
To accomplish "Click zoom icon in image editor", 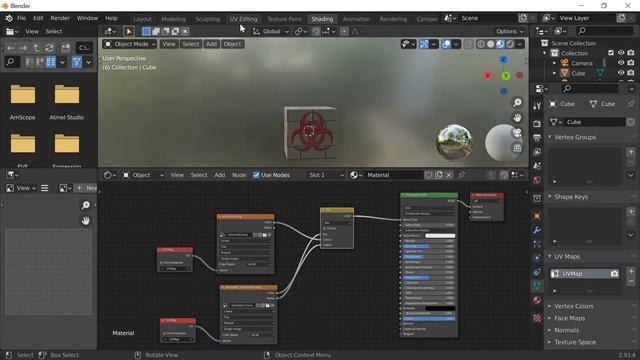I will click(86, 205).
